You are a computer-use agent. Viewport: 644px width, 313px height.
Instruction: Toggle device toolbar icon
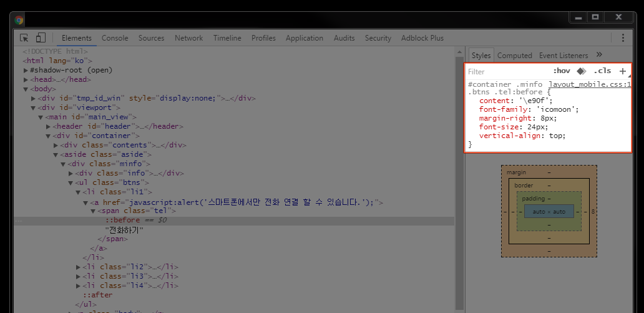pyautogui.click(x=40, y=38)
